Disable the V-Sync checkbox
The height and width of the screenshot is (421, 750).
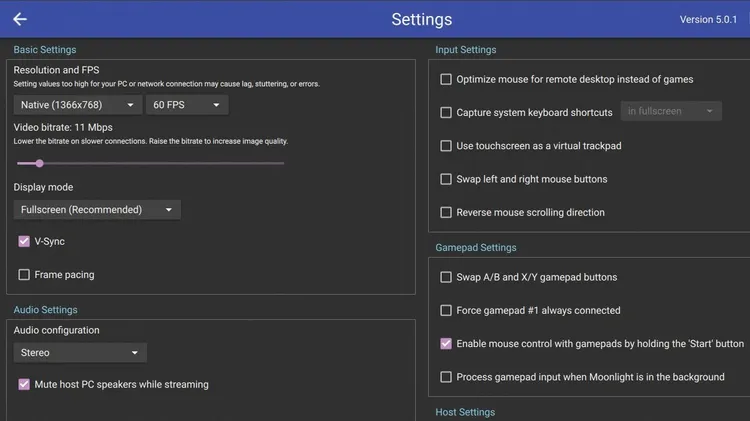[24, 241]
